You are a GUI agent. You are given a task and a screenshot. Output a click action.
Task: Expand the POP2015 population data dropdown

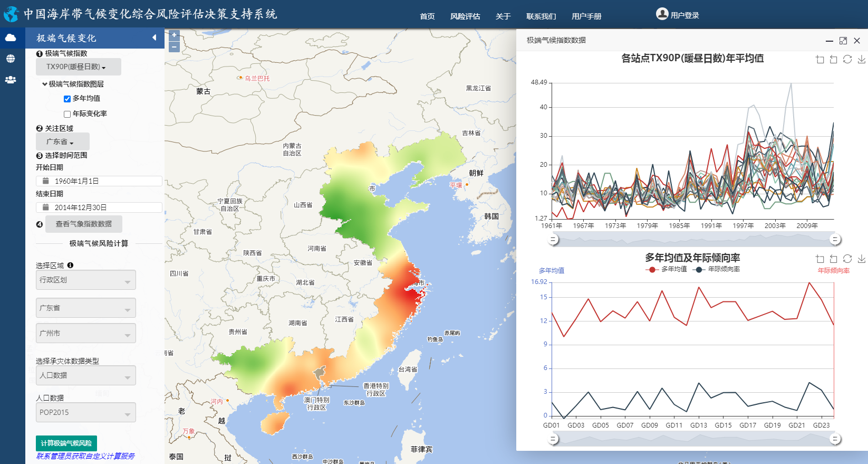pyautogui.click(x=85, y=412)
